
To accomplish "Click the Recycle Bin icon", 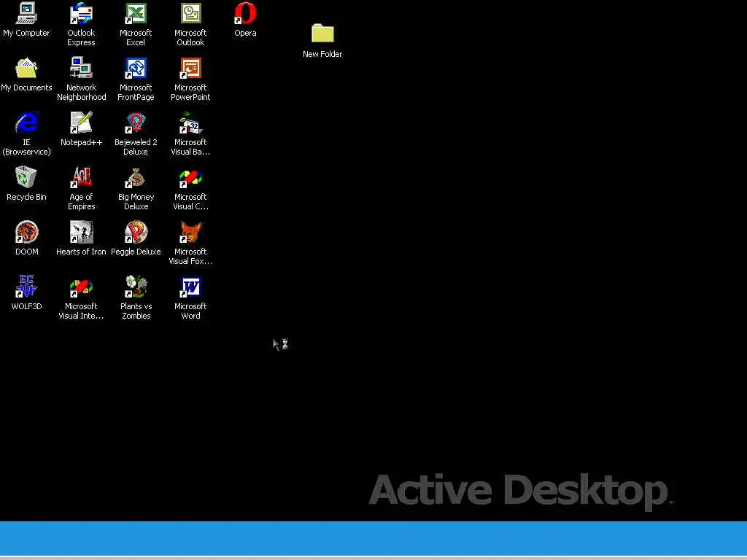I will [26, 178].
